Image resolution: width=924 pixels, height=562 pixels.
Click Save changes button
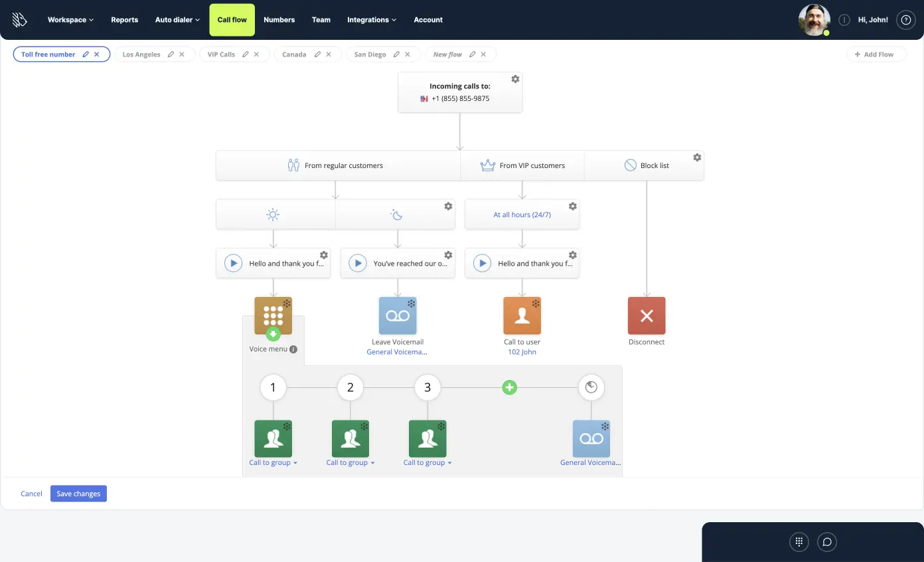click(x=78, y=494)
